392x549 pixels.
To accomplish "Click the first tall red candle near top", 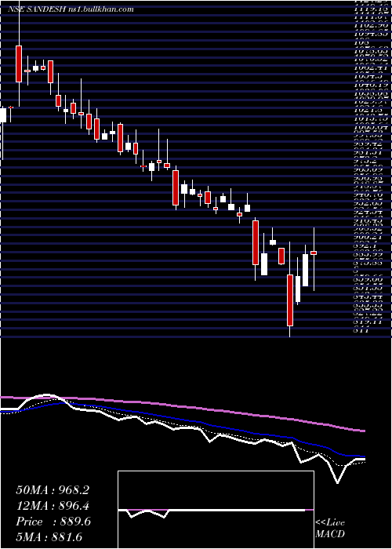I will point(19,64).
